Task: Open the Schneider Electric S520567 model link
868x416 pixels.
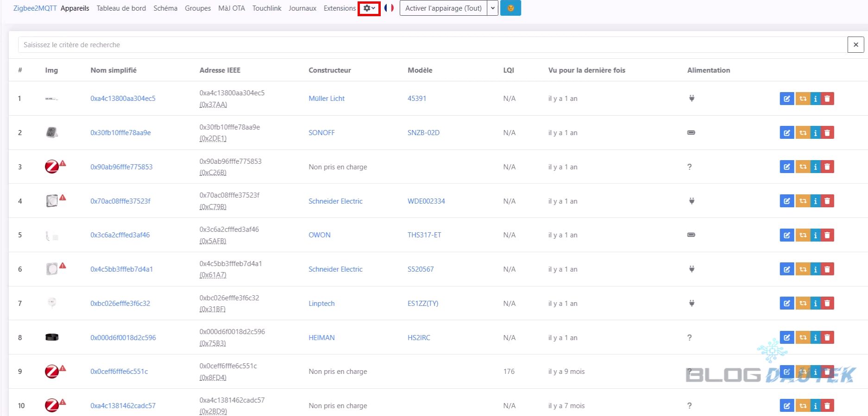Action: click(420, 269)
